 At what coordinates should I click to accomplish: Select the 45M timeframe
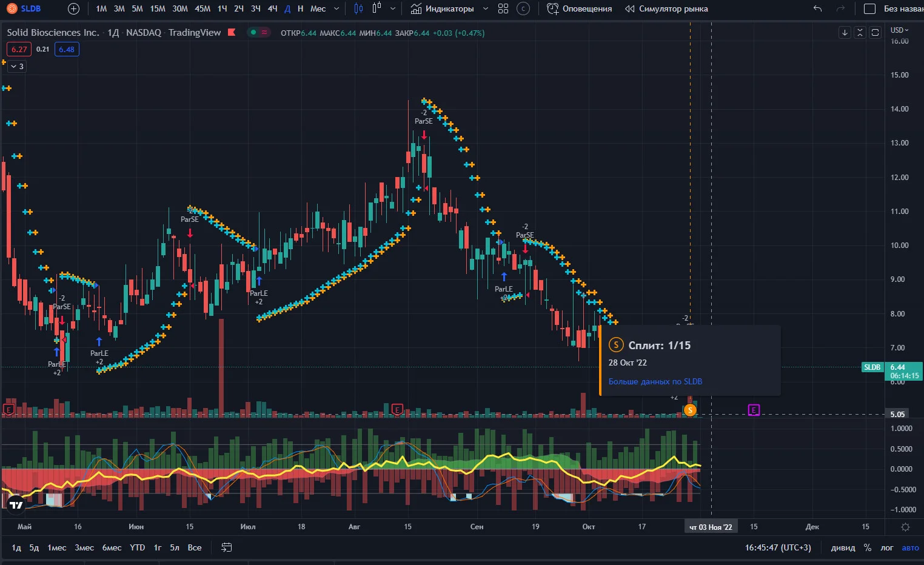[x=203, y=8]
